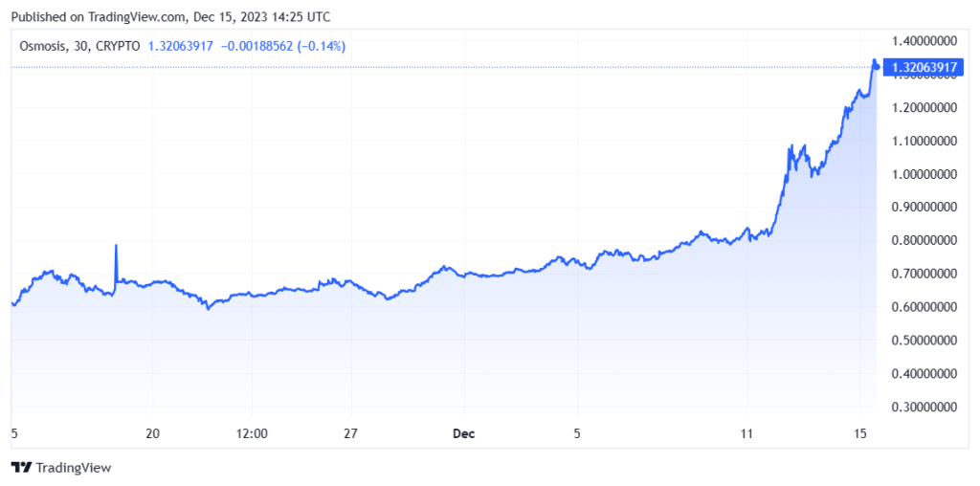
Task: Select the Osmosis symbol name in legend
Action: (43, 45)
